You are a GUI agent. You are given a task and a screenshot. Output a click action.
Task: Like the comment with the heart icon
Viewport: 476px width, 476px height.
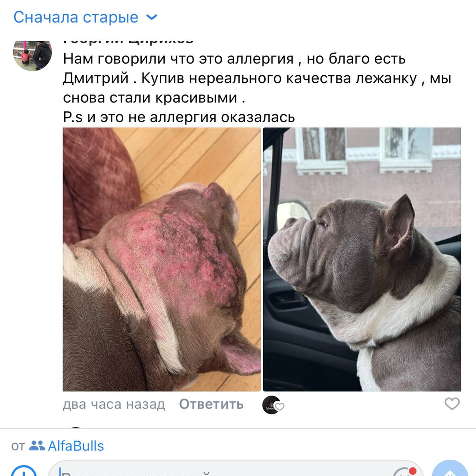452,404
